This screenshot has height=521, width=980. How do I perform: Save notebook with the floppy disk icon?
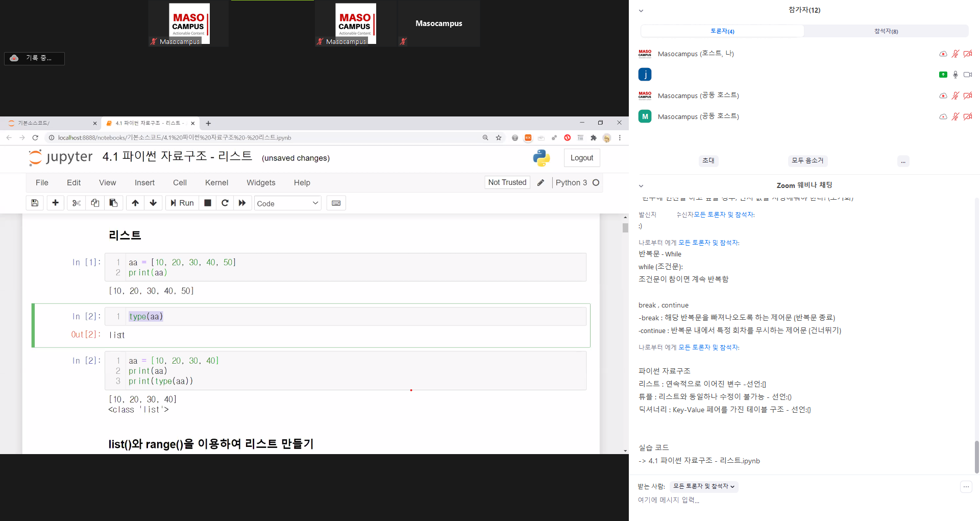[35, 203]
